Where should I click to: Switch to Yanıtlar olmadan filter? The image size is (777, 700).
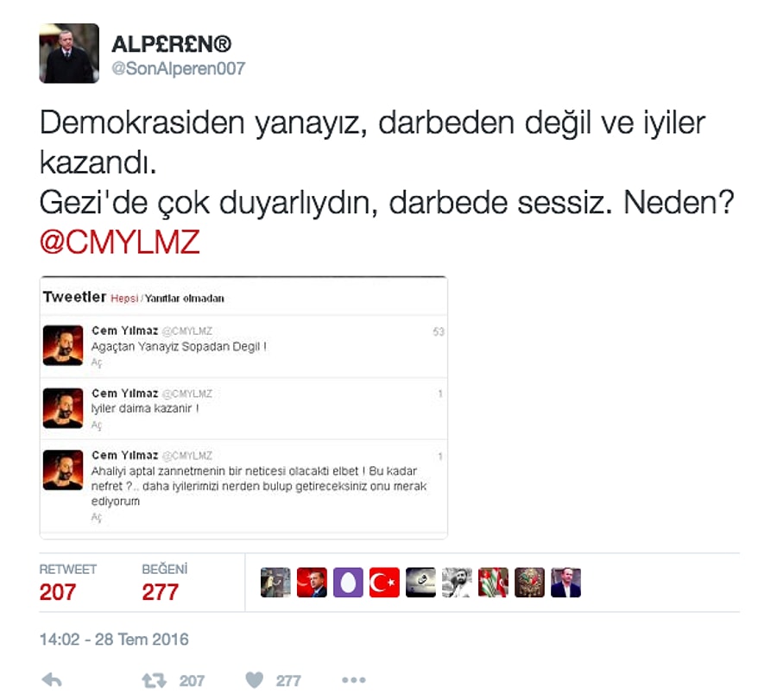point(185,299)
